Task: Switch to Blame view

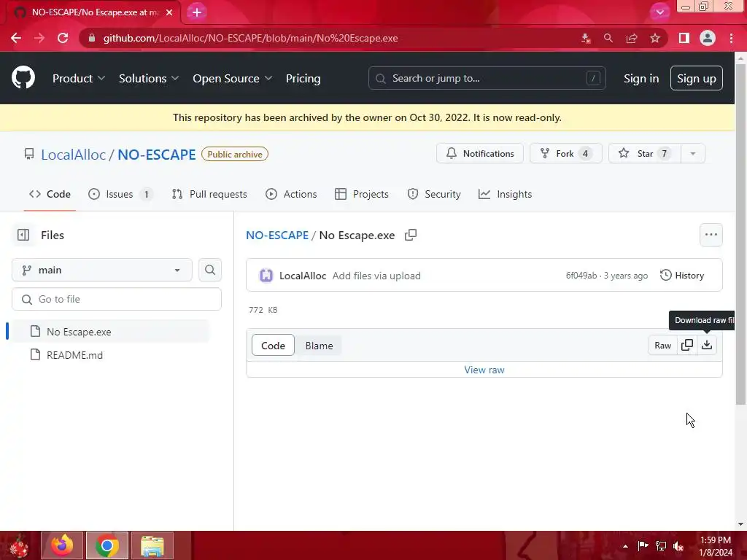Action: pos(320,346)
